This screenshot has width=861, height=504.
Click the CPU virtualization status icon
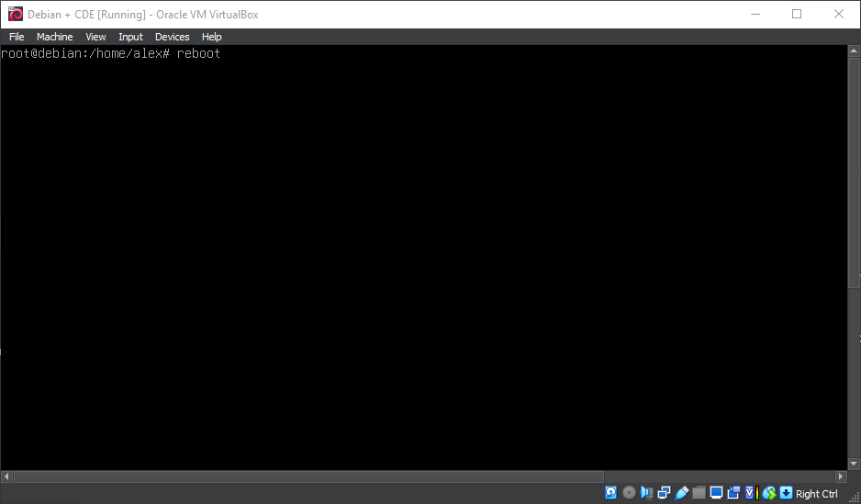[750, 493]
